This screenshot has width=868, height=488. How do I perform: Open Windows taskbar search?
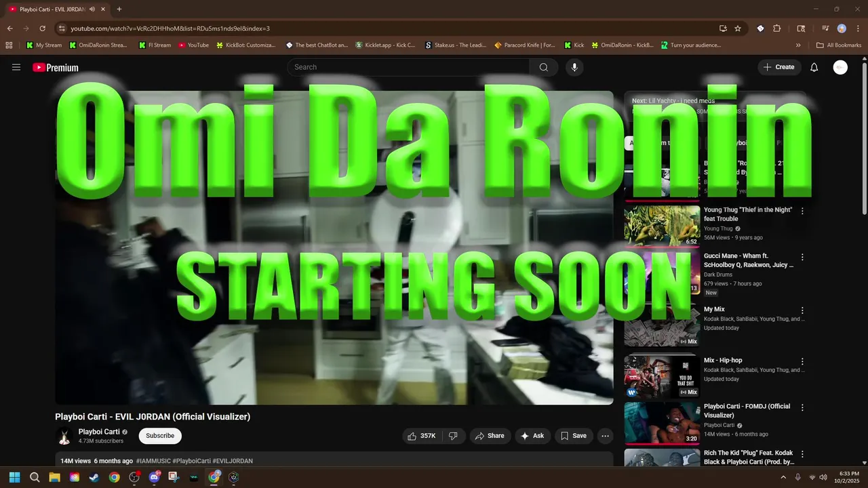[x=35, y=477]
